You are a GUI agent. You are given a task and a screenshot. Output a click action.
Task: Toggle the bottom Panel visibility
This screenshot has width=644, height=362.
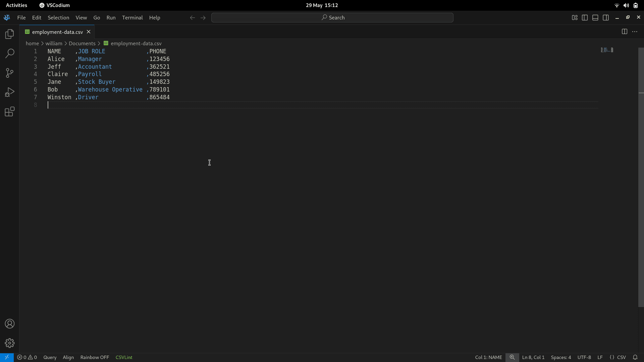[x=595, y=17]
